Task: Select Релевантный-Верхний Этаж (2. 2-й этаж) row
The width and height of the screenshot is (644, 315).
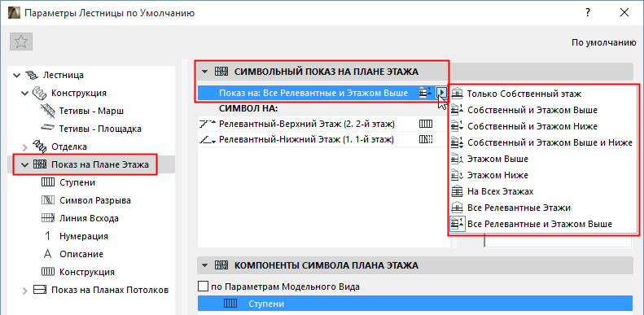Action: tap(324, 123)
